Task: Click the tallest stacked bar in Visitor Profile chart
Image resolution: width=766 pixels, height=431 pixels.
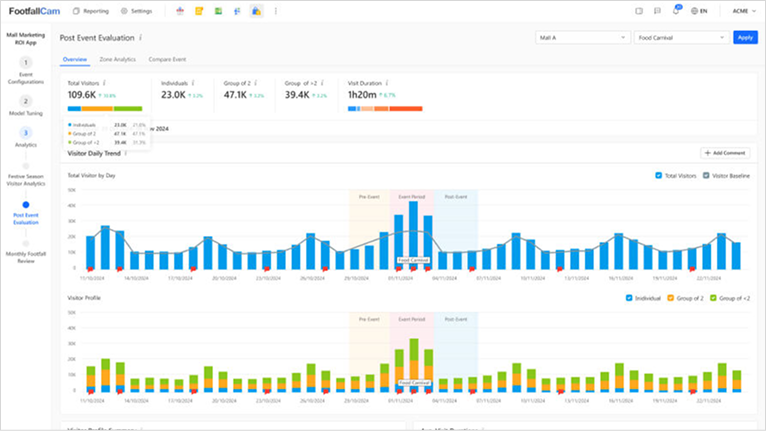Action: [x=414, y=365]
